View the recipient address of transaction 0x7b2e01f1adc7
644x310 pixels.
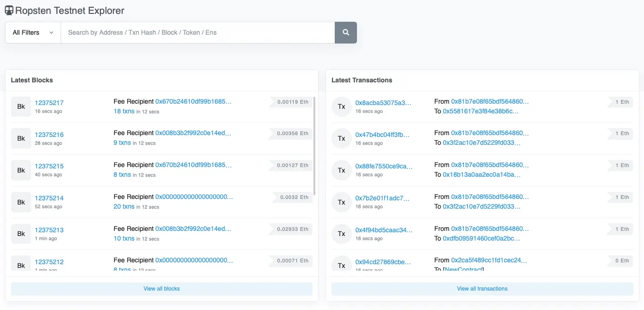(482, 206)
